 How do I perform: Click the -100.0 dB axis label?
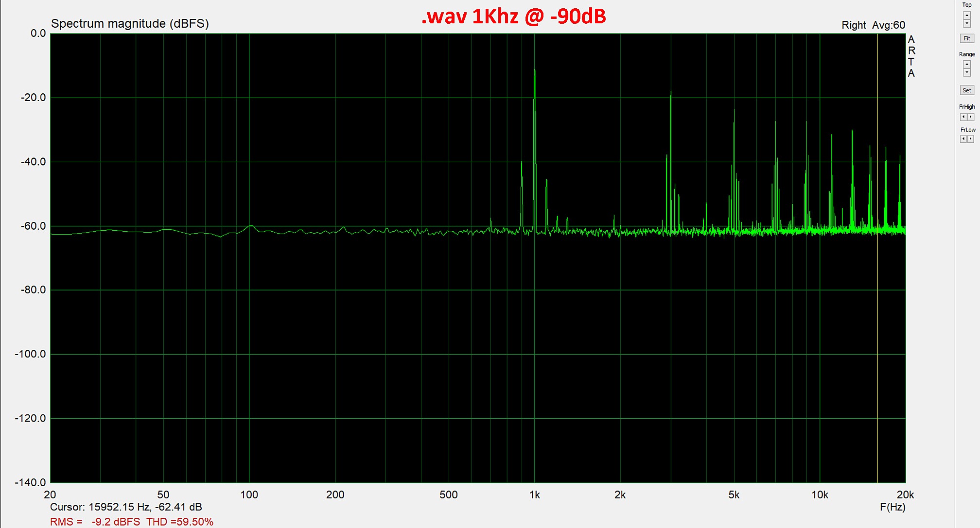tap(30, 354)
